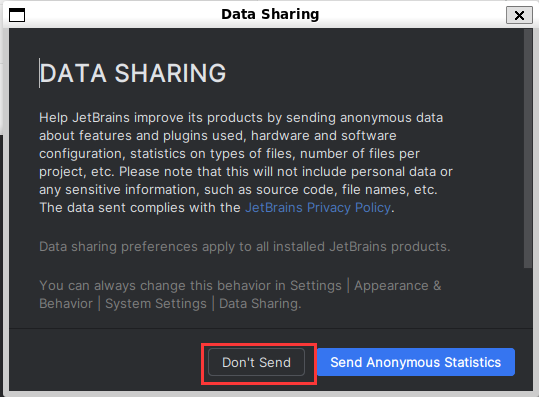Screen dimensions: 539x397
Task: Click the scrollbar track below the thumb
Action: tap(528, 297)
